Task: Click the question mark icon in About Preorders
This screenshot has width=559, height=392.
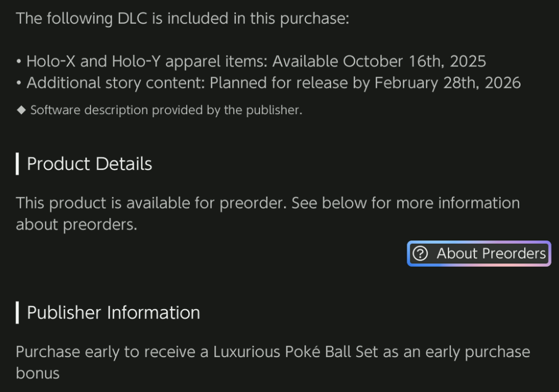Action: [420, 254]
